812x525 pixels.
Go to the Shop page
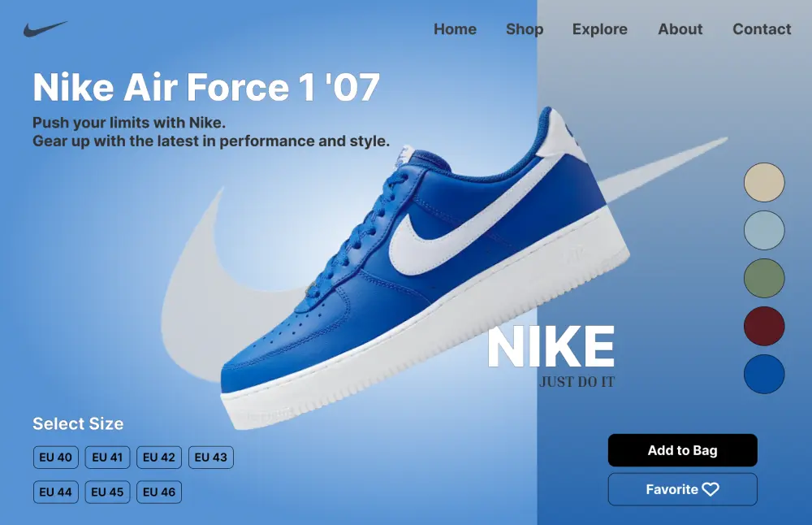point(525,29)
